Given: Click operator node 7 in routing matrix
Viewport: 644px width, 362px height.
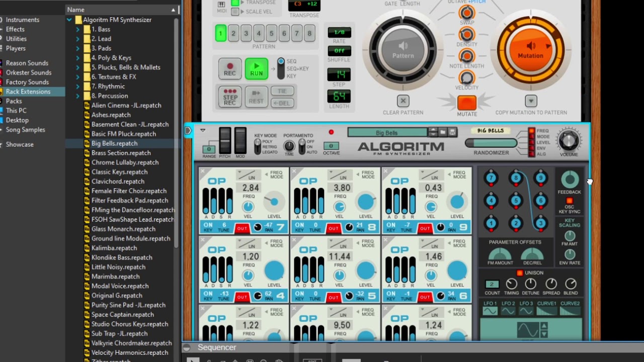Looking at the screenshot, I should [491, 178].
